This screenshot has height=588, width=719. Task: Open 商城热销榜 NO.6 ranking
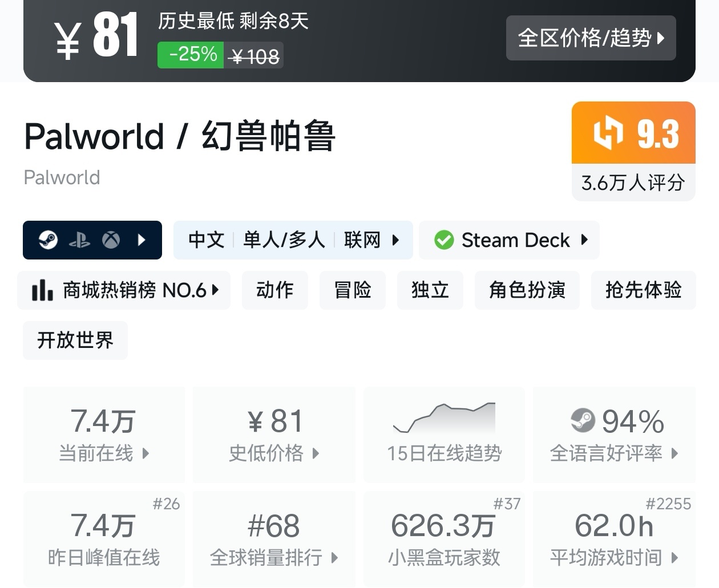coord(124,290)
